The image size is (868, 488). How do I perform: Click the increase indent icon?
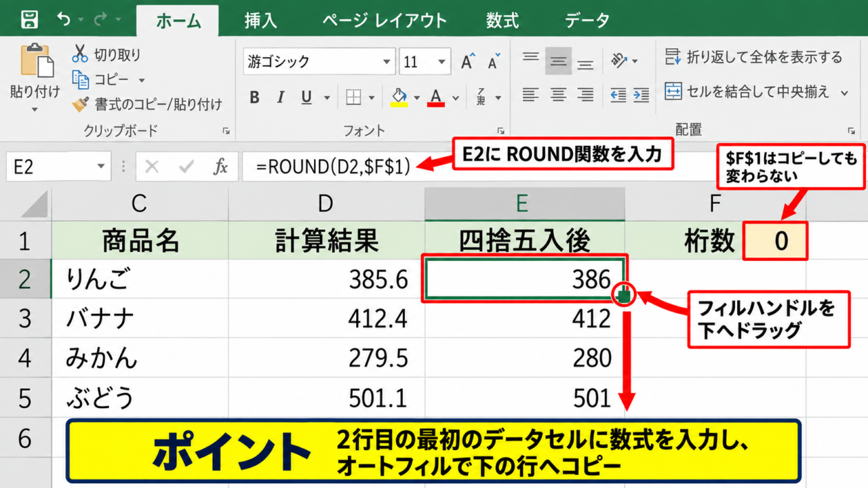tap(640, 94)
